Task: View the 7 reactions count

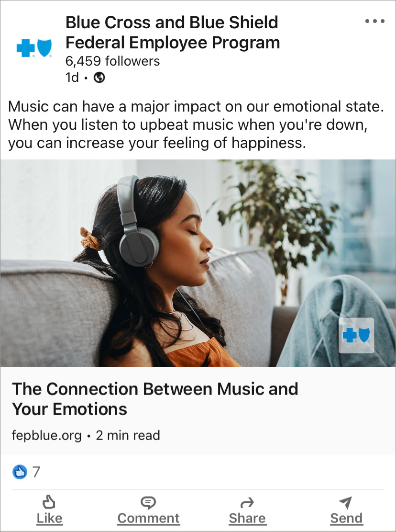Action: tap(36, 472)
